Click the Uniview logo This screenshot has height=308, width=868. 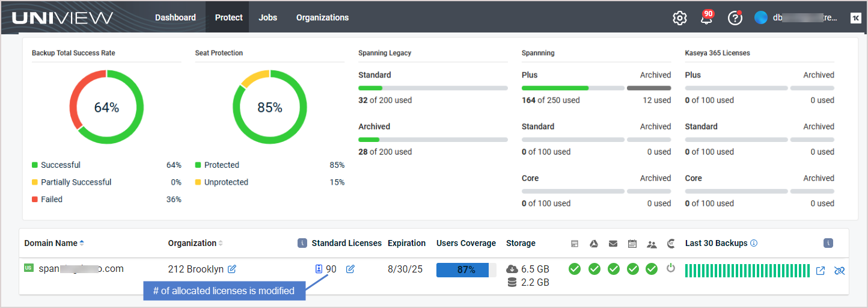coord(62,17)
